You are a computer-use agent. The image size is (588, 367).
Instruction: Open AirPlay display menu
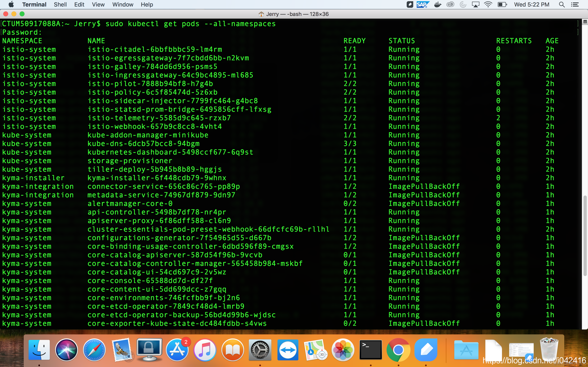pos(476,5)
